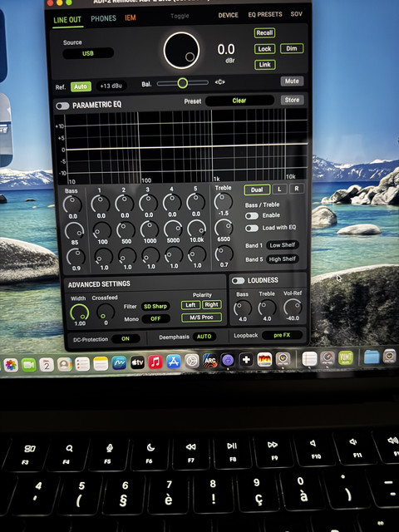This screenshot has height=532, width=399.
Task: Click the Loudness Vol-Ref knob
Action: pos(293,308)
